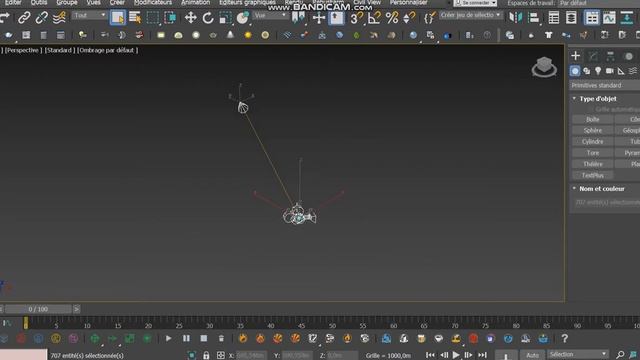The height and width of the screenshot is (360, 640).
Task: Open the Layer Explorer icon
Action: click(571, 18)
